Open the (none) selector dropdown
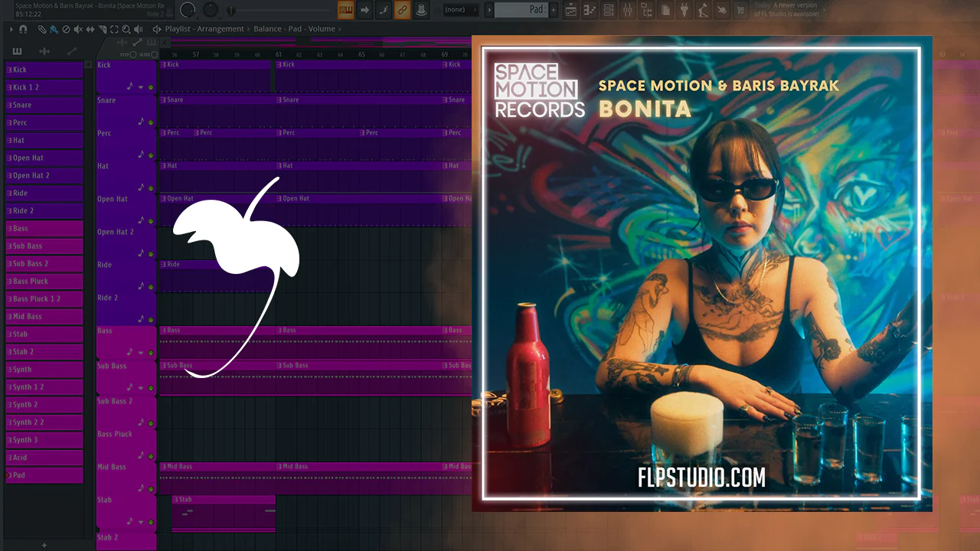This screenshot has height=551, width=980. pos(460,10)
